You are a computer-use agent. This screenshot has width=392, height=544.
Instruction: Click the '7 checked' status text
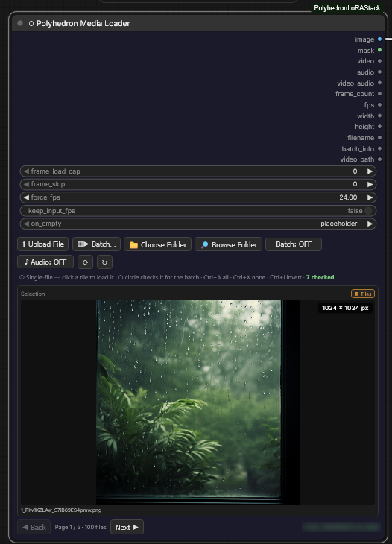click(x=320, y=277)
